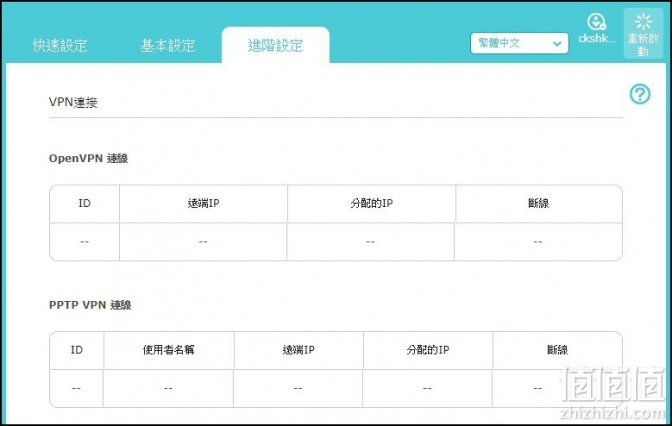Click 遠端IP header in OpenVPN table
Image resolution: width=672 pixels, height=426 pixels.
pos(204,204)
